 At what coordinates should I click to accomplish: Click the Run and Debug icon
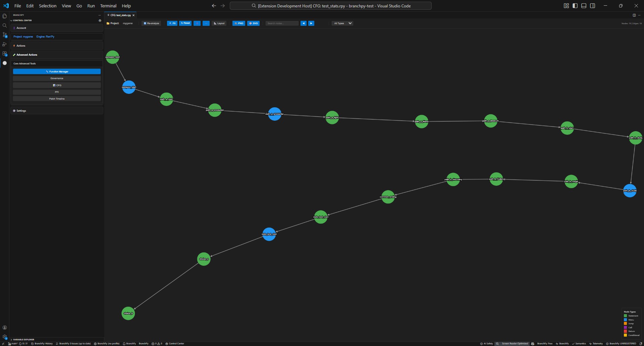point(5,44)
